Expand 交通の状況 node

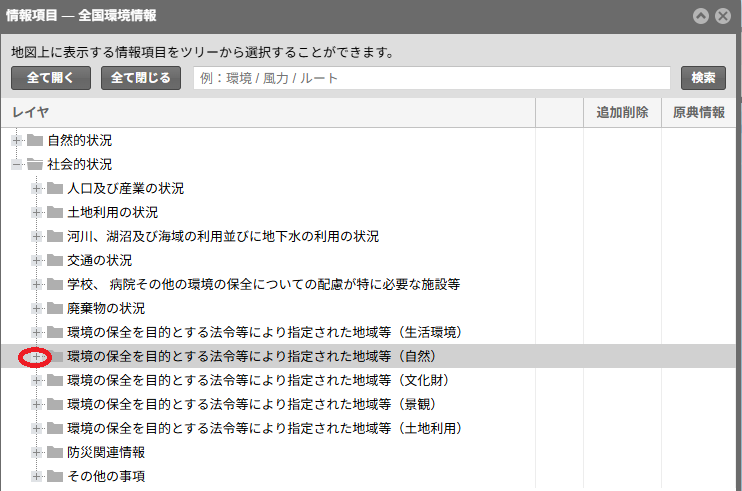pos(36,260)
